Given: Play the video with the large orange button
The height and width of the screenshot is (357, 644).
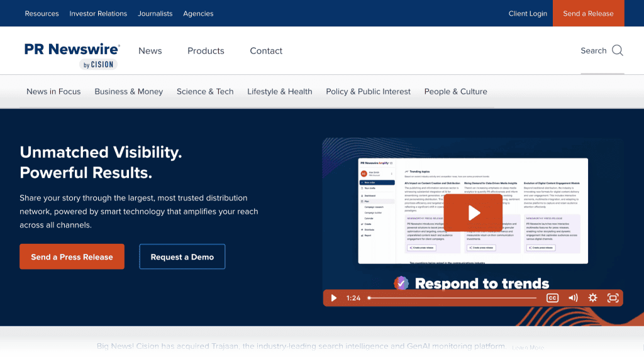Looking at the screenshot, I should [473, 212].
